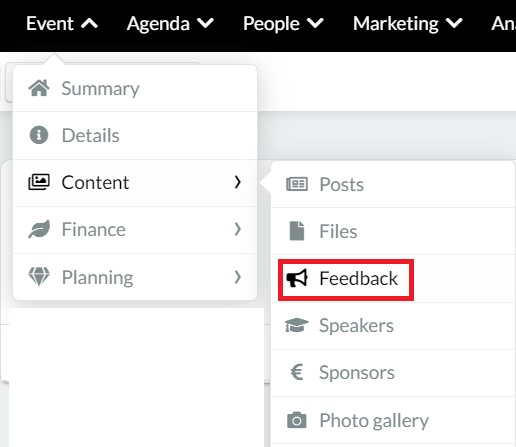Viewport: 516px width, 447px height.
Task: Click the euro icon next to Sponsors
Action: point(297,372)
